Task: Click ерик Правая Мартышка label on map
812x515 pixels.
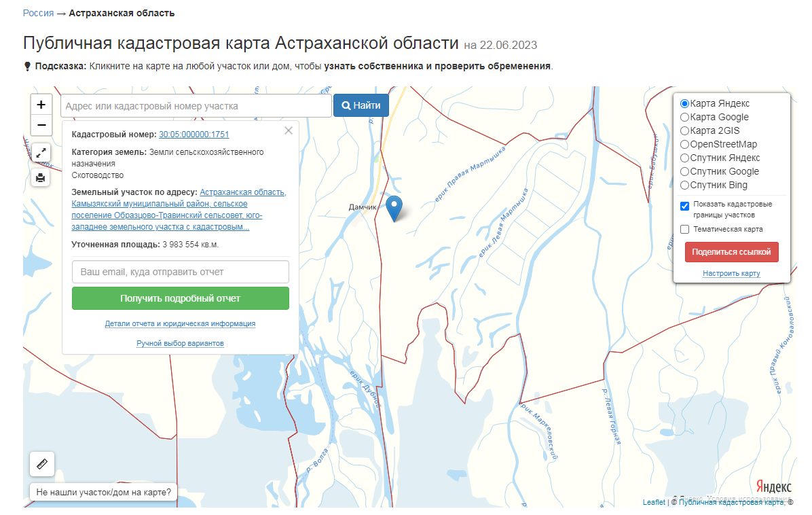Action: [x=470, y=174]
